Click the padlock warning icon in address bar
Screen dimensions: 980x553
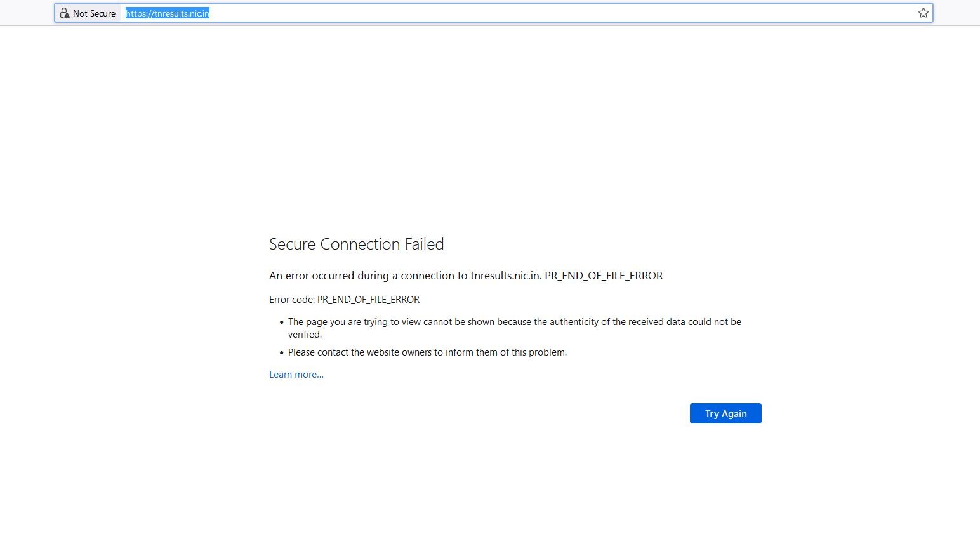coord(65,13)
